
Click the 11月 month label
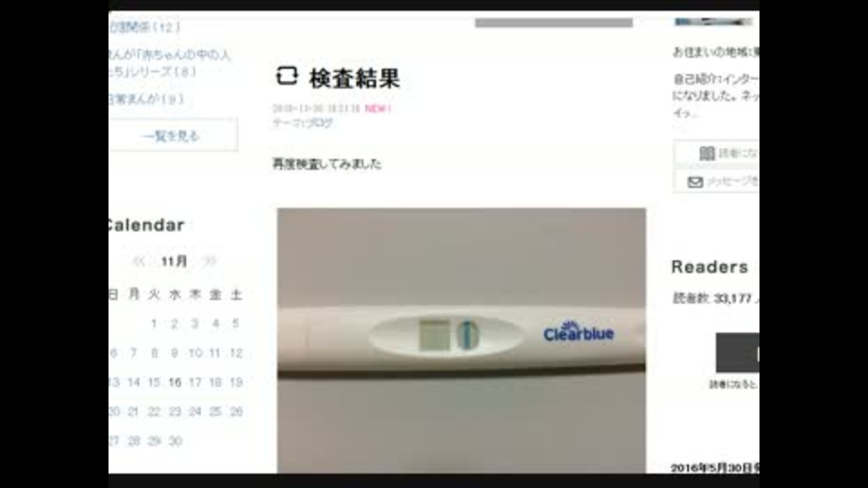pyautogui.click(x=175, y=261)
